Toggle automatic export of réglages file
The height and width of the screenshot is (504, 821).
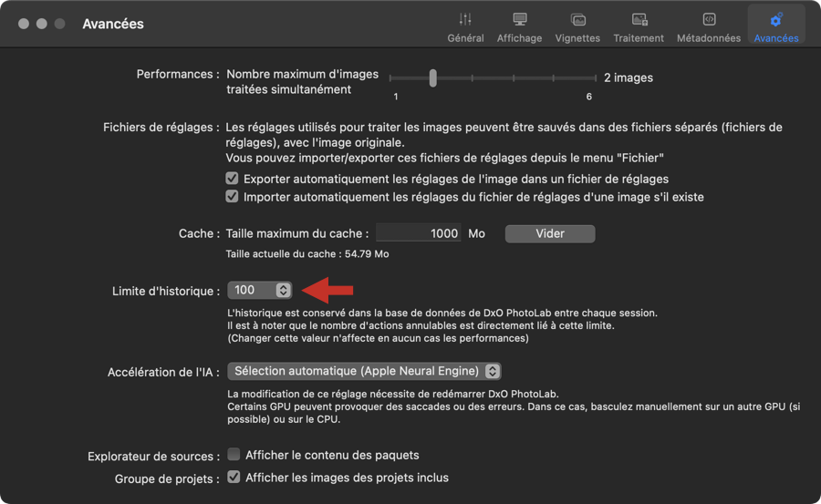click(x=233, y=179)
